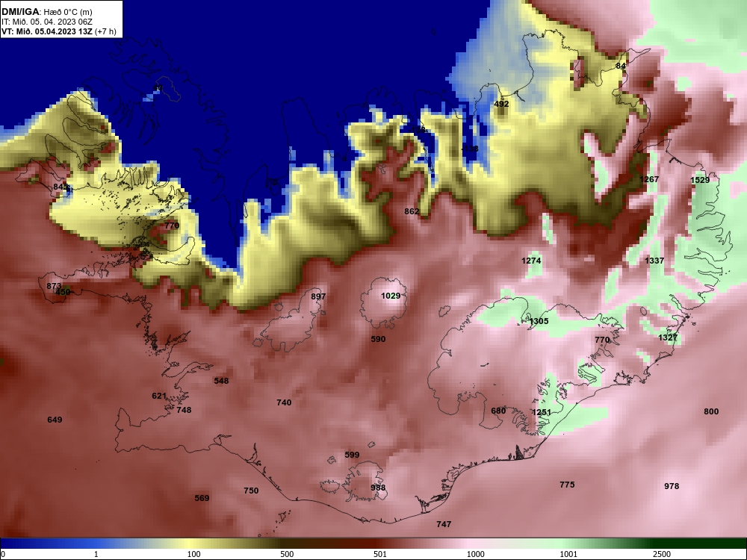Click the map value 569
This screenshot has height=560, width=747.
coord(202,498)
